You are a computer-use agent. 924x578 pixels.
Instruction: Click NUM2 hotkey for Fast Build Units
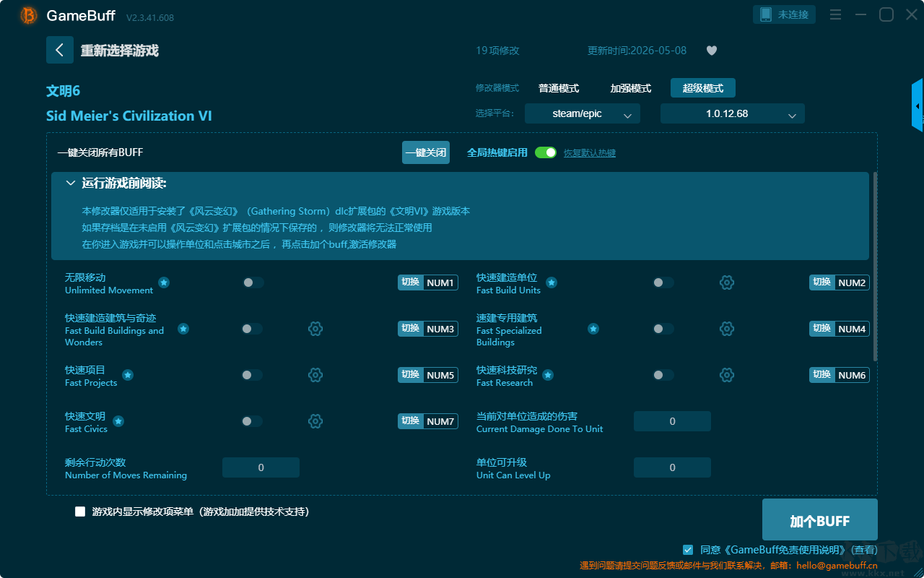tap(852, 282)
